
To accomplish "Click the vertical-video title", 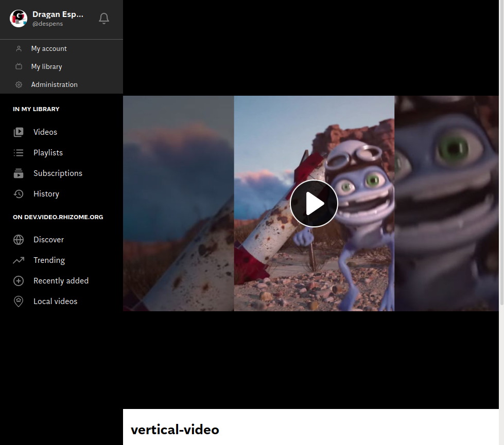I will [x=175, y=430].
